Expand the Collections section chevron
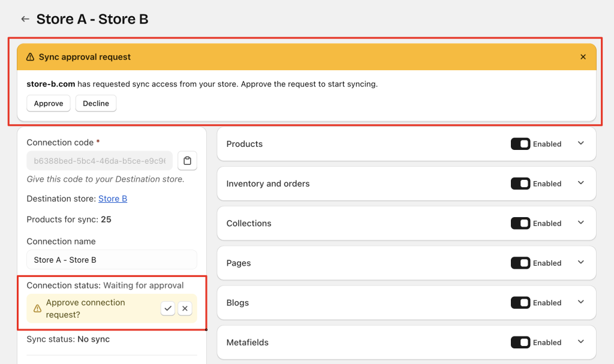 (x=580, y=222)
